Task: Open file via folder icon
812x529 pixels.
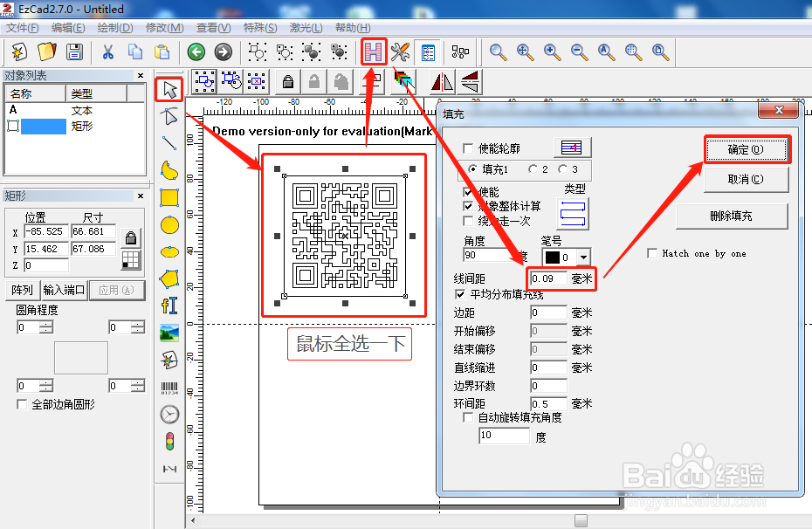Action: 46,52
